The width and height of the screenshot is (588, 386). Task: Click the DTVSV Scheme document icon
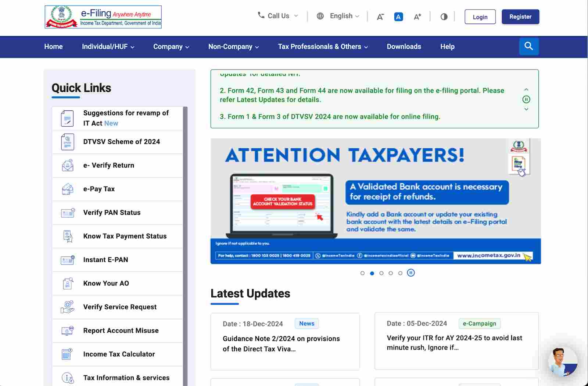click(68, 142)
